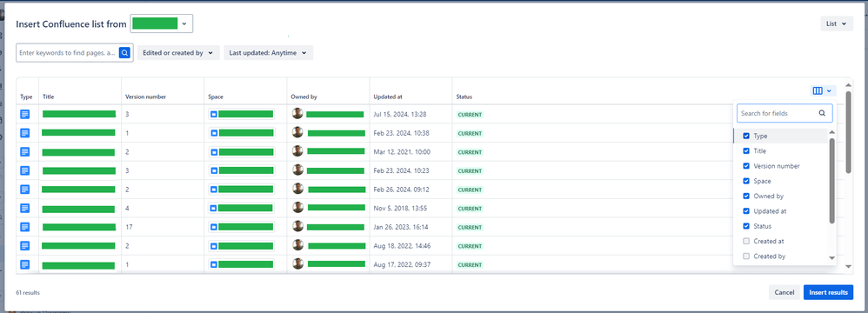Click owner avatar in Aug 17, 2022 row
Viewport: 868px width, 313px height.
[x=297, y=263]
